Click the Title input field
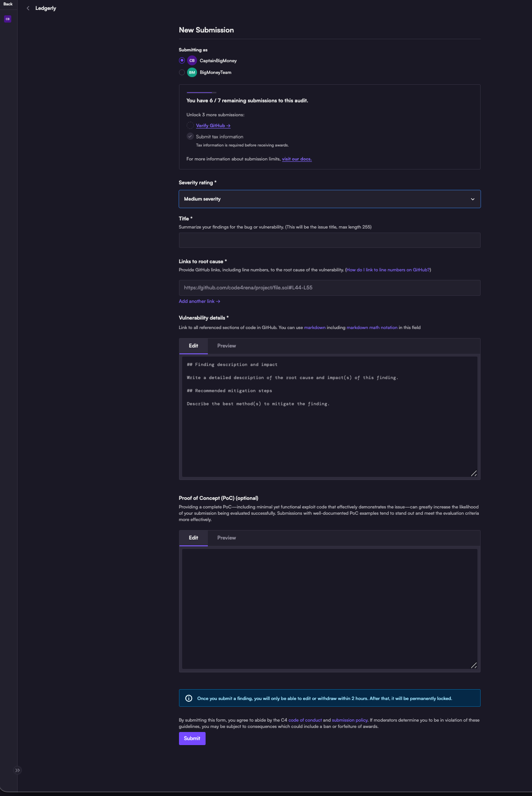Screen dimensions: 532x796 [329, 240]
